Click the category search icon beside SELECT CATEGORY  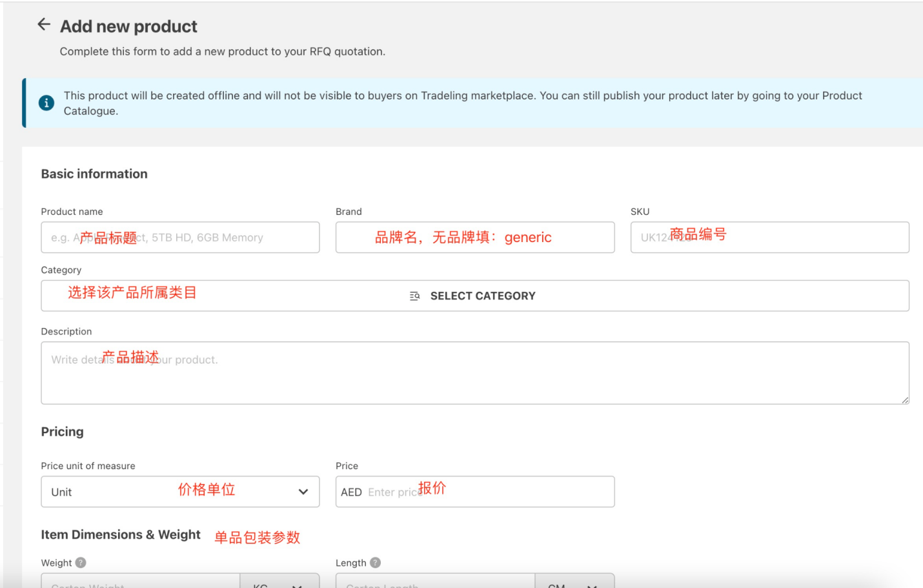414,296
